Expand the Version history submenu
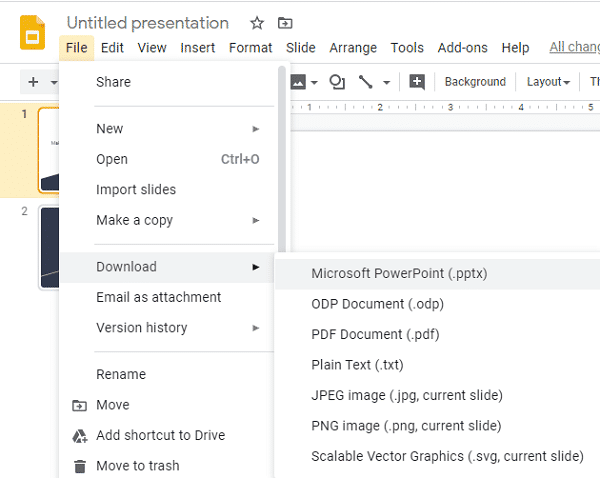Screen dimensions: 600x478 point(167,328)
